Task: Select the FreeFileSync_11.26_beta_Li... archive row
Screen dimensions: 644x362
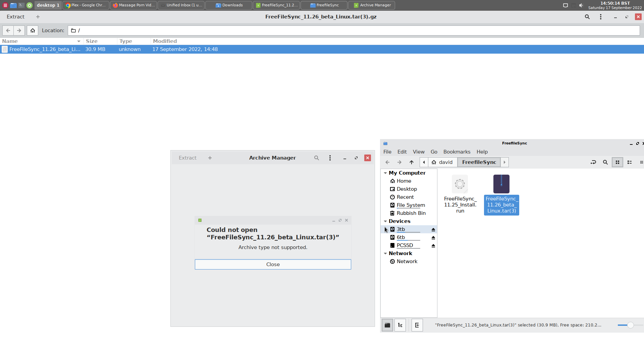Action: 322,49
